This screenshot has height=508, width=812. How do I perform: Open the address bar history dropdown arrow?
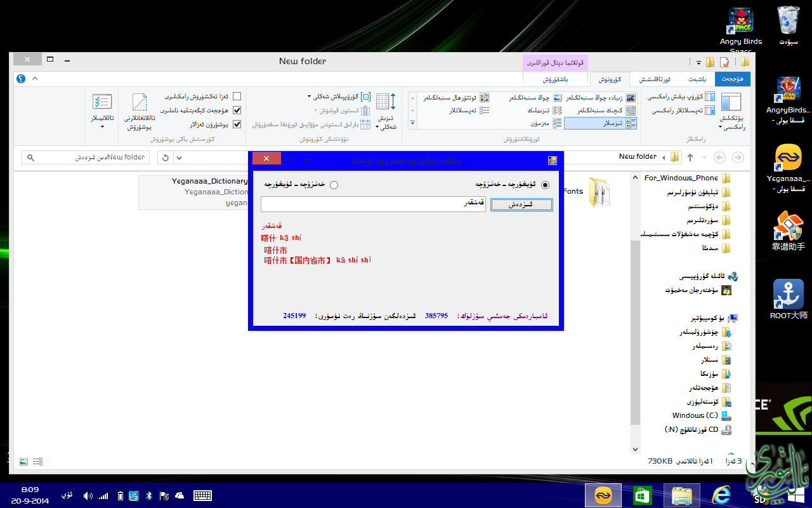pos(179,157)
